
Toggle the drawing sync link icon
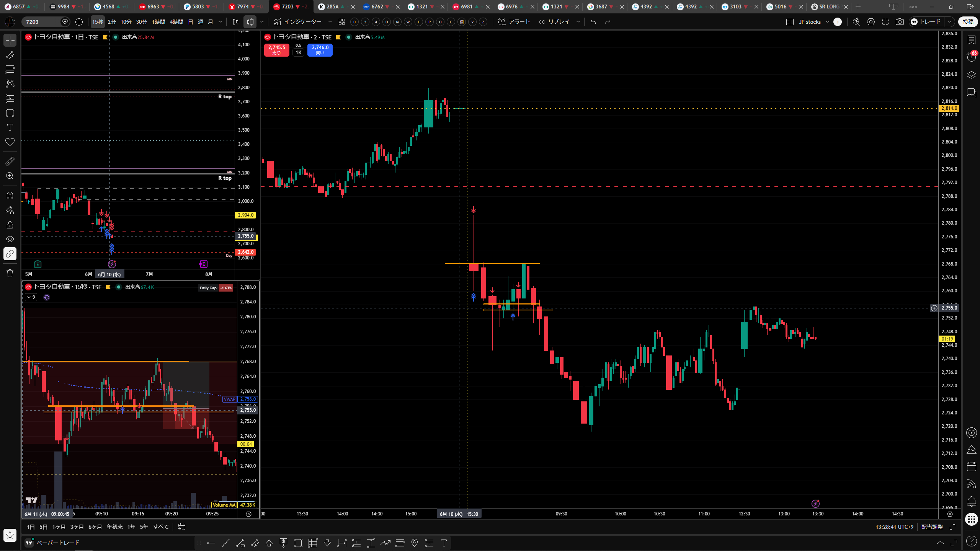[x=10, y=254]
